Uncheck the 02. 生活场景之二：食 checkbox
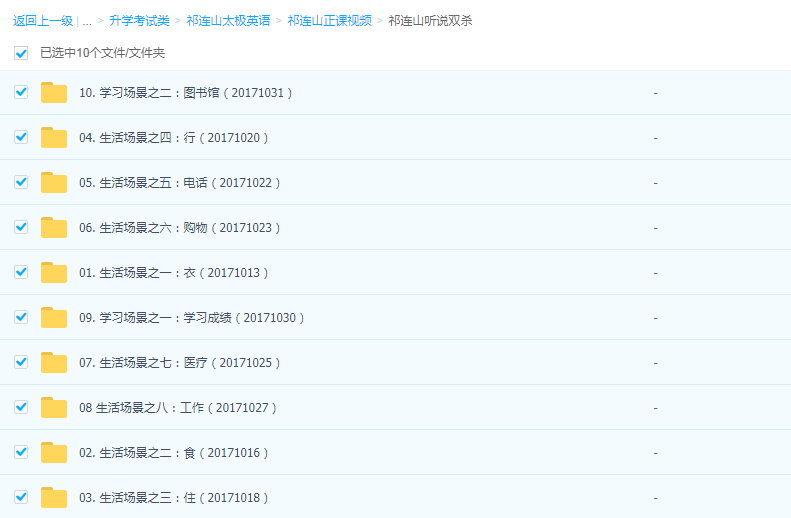The width and height of the screenshot is (791, 518). [x=21, y=452]
